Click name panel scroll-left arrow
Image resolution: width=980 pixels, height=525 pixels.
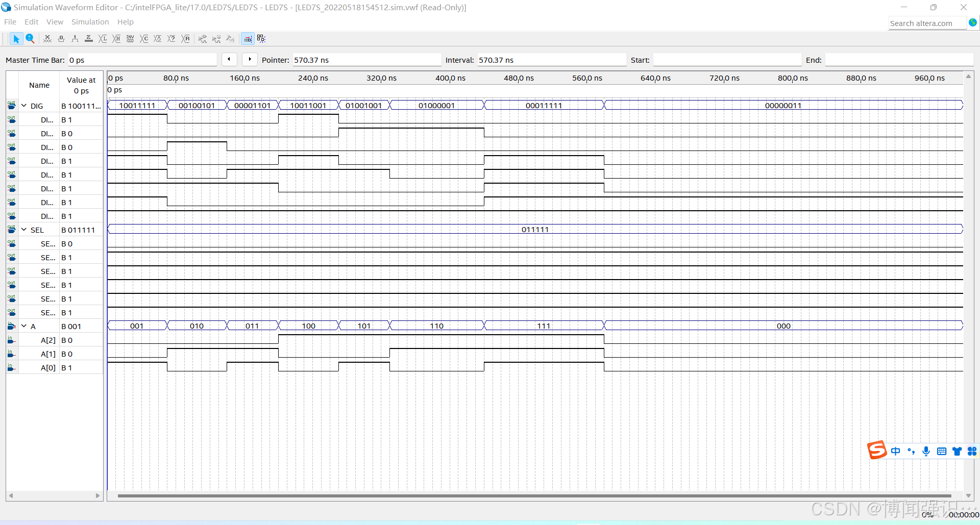click(11, 495)
